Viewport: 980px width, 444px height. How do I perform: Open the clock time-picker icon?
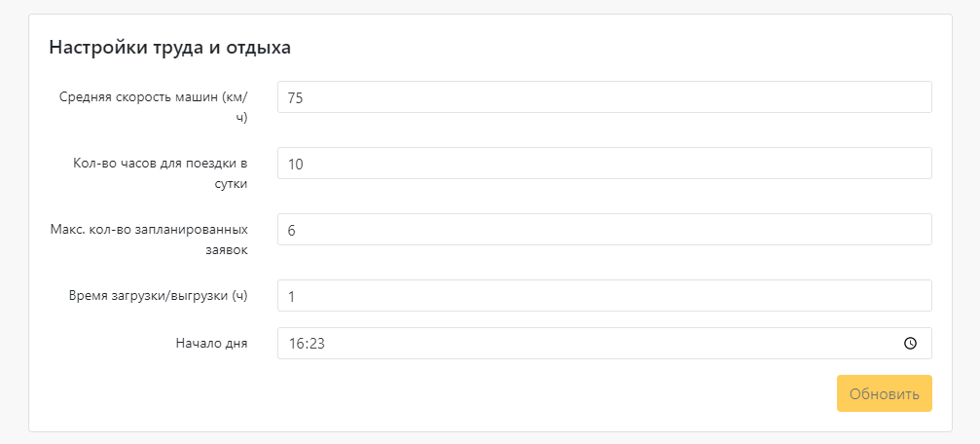tap(910, 344)
